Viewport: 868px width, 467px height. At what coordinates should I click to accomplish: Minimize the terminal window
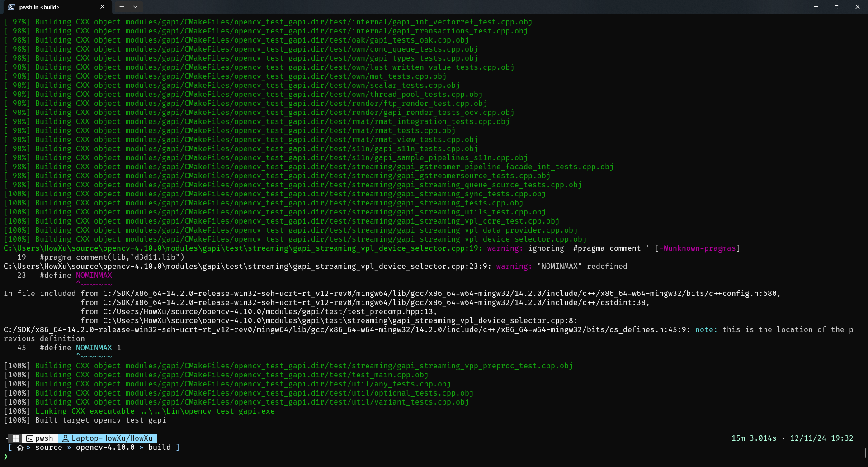[816, 7]
